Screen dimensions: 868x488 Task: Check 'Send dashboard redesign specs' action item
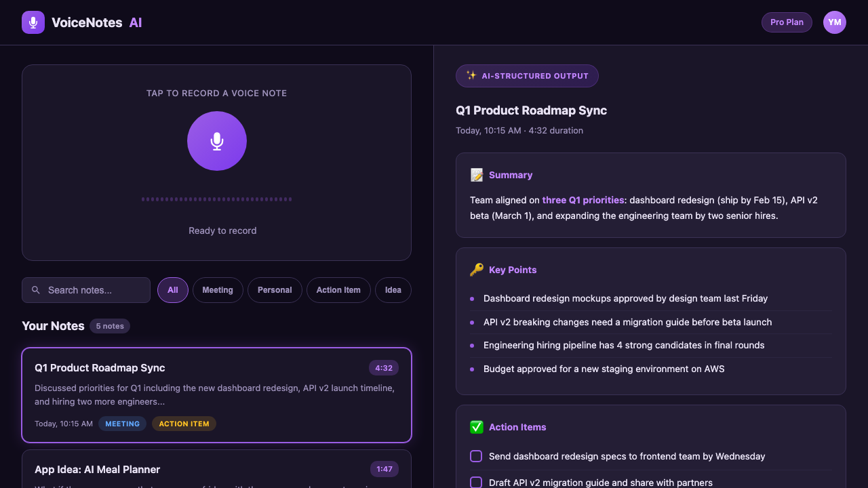476,456
